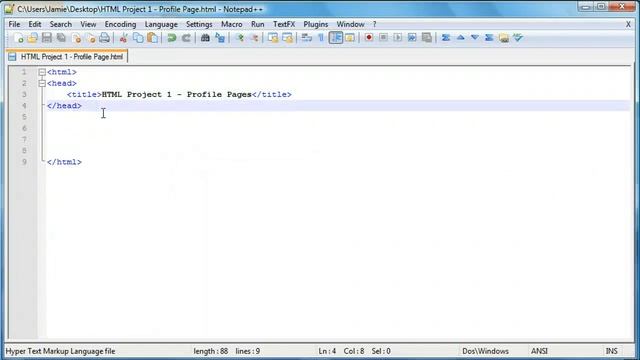Viewport: 640px width, 360px height.
Task: Click the blue up triangle toolbar icon
Action: point(460,38)
